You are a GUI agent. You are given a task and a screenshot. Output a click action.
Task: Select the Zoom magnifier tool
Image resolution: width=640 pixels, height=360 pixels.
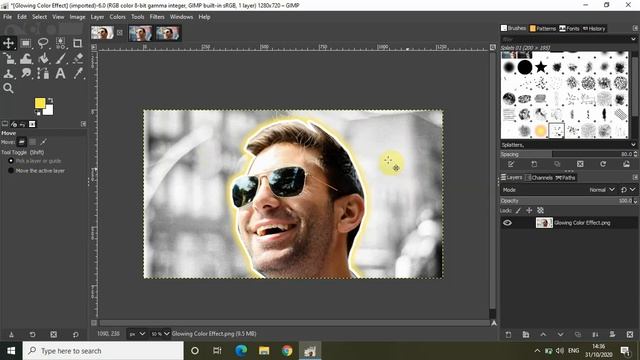tap(9, 88)
